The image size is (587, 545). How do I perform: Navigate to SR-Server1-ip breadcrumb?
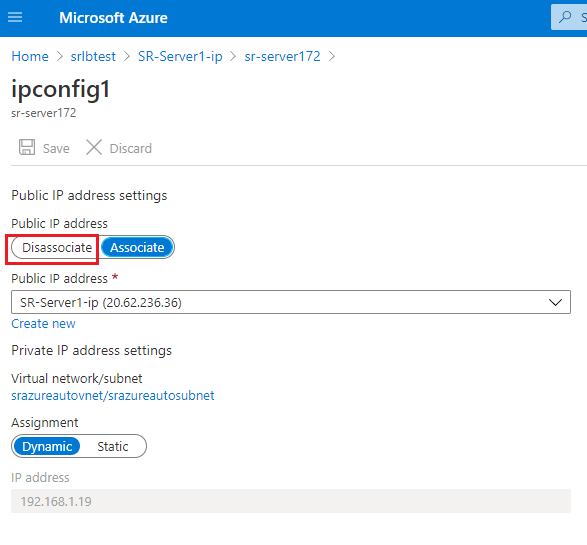pos(180,57)
